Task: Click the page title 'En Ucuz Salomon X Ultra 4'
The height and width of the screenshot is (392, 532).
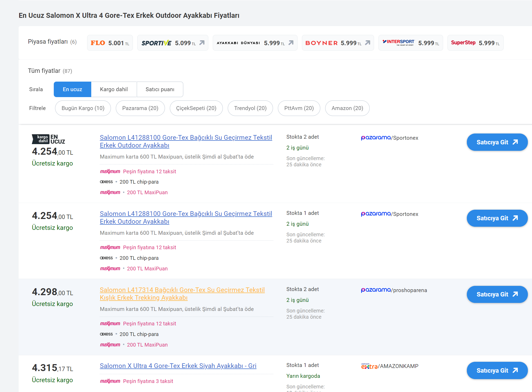Action: 129,15
